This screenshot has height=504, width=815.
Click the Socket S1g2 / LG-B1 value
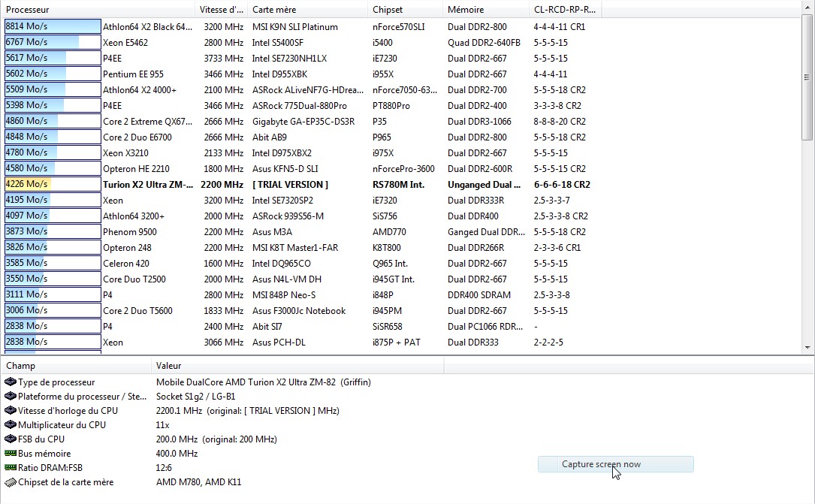point(195,396)
